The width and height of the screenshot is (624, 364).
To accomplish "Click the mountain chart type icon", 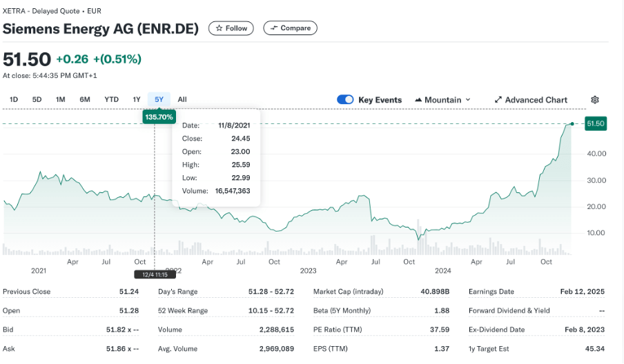I will point(418,100).
